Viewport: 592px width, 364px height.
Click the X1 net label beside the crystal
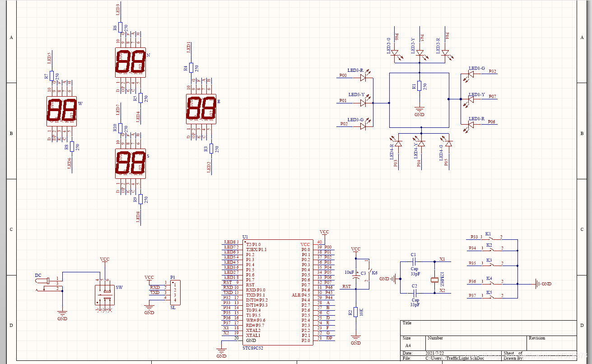(x=442, y=259)
